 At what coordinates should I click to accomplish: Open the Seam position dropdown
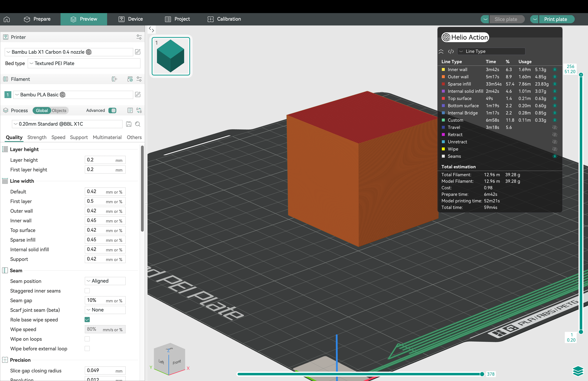[x=105, y=281]
